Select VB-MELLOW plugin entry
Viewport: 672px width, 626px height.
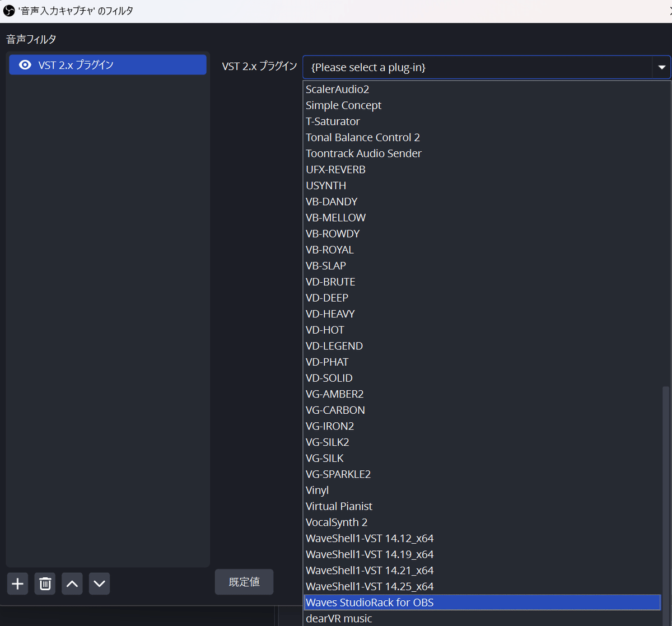(x=482, y=218)
